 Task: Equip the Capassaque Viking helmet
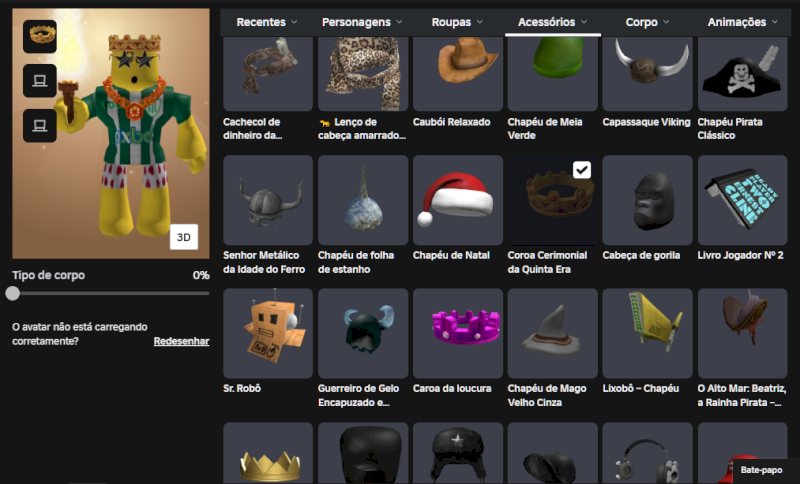pyautogui.click(x=647, y=73)
